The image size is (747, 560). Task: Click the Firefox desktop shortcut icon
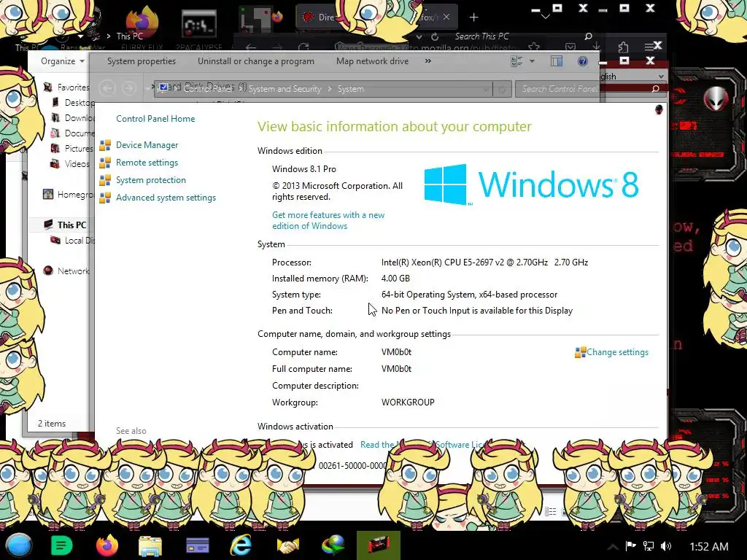[142, 23]
